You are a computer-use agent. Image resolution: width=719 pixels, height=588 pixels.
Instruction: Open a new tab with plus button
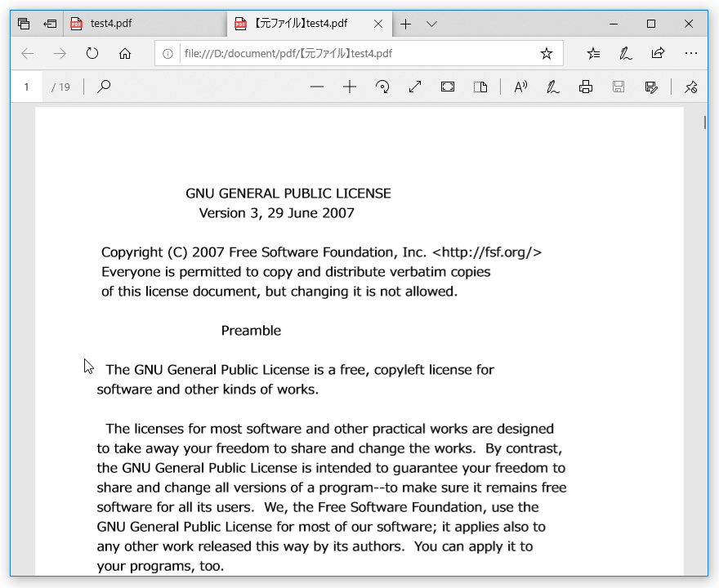pos(405,24)
